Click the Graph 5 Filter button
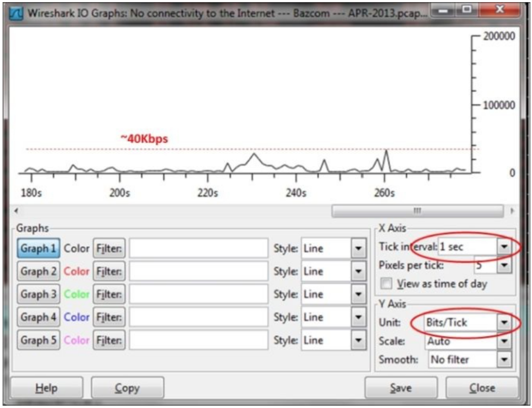 pos(109,340)
